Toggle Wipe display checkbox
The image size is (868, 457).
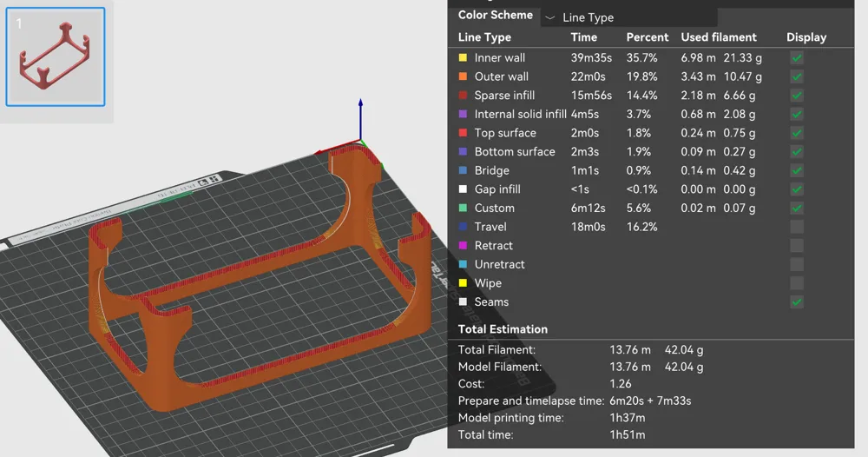point(797,283)
